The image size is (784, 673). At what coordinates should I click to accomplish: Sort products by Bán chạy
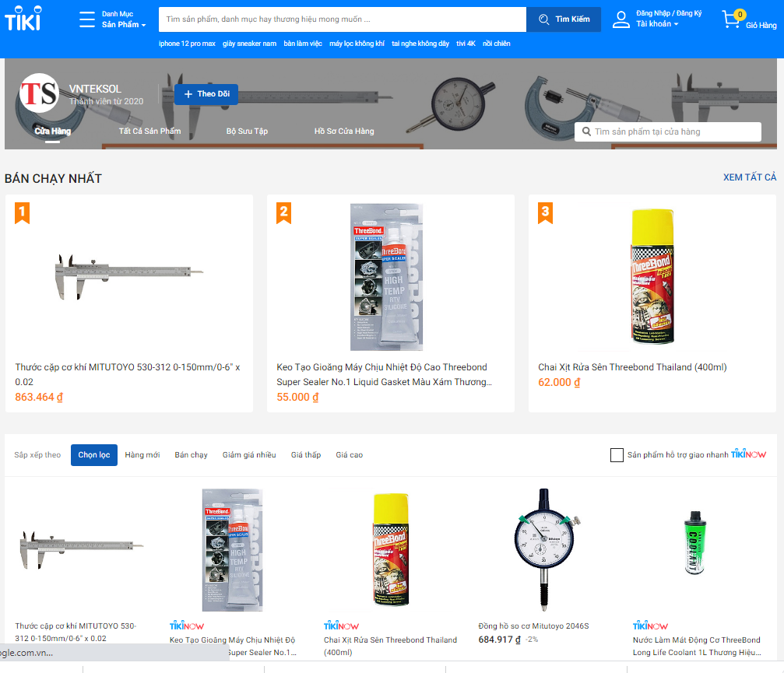tap(191, 454)
